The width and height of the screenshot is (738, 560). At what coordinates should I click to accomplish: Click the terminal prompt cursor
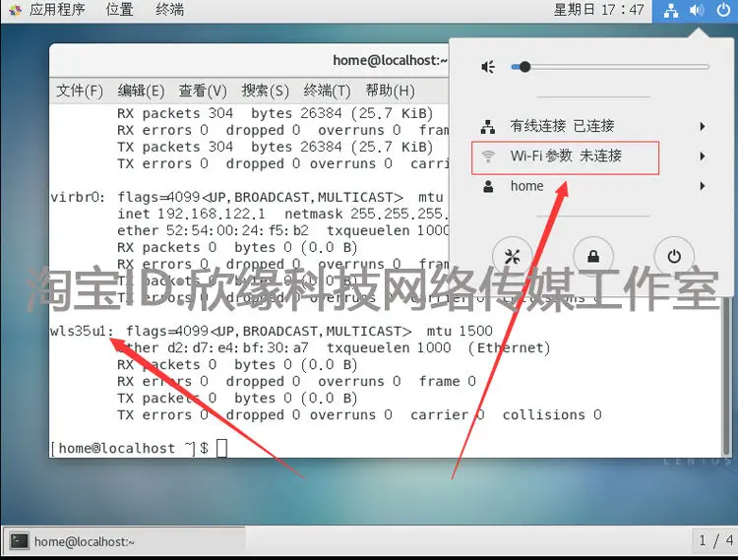[221, 448]
